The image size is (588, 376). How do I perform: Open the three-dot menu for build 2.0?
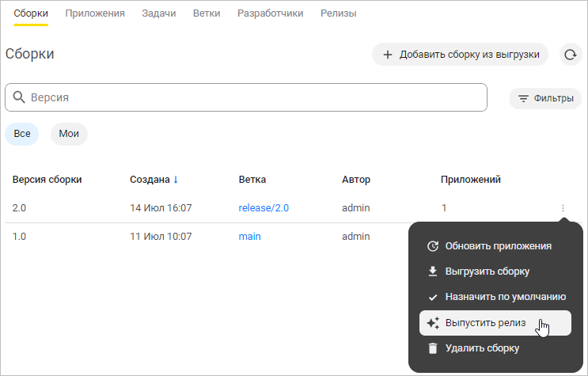[563, 208]
